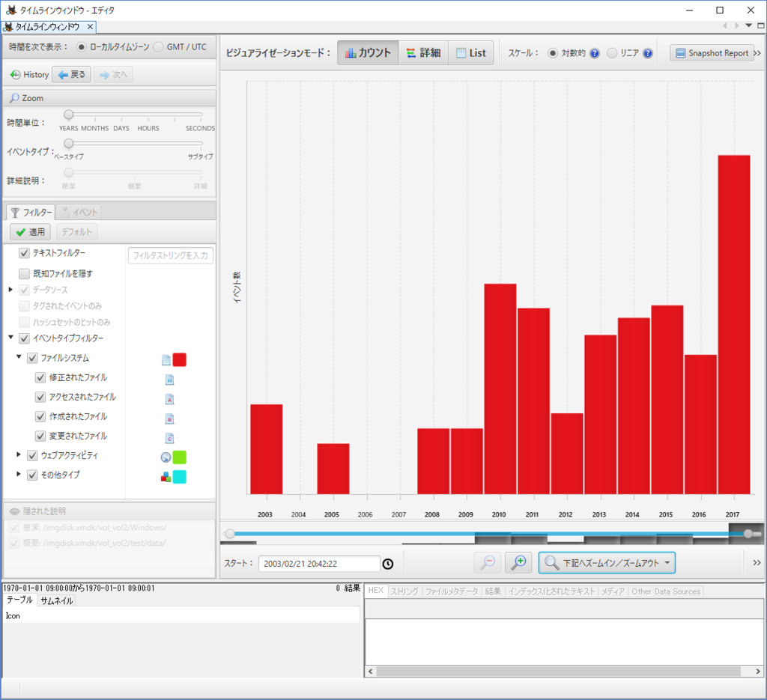Click the Zoom magnifier icon in panel header

15,98
